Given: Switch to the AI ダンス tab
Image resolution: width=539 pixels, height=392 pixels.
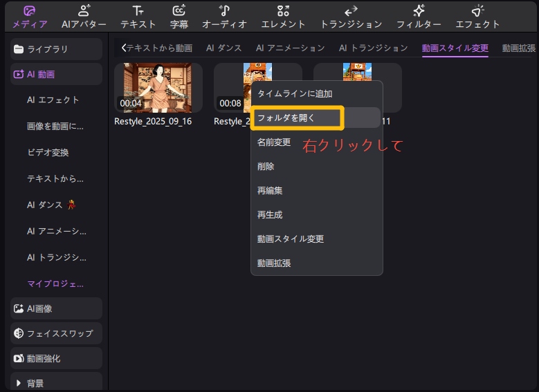Looking at the screenshot, I should coord(223,48).
